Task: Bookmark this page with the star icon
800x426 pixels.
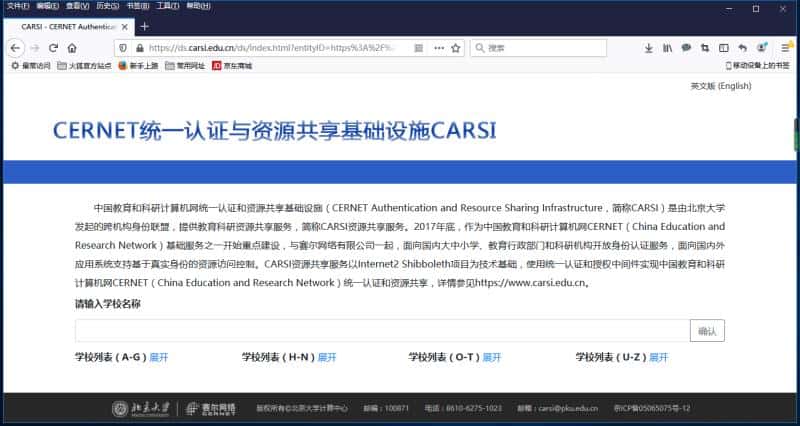Action: point(455,48)
